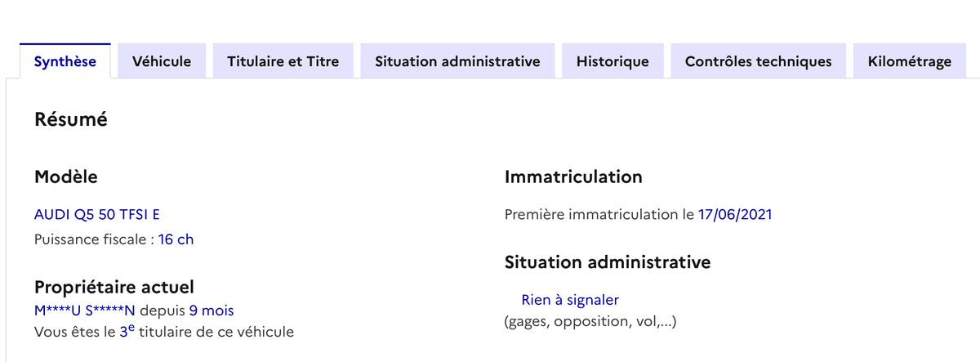Click the AUDI Q5 50 TFSI E model text
This screenshot has height=362, width=980.
click(x=97, y=215)
